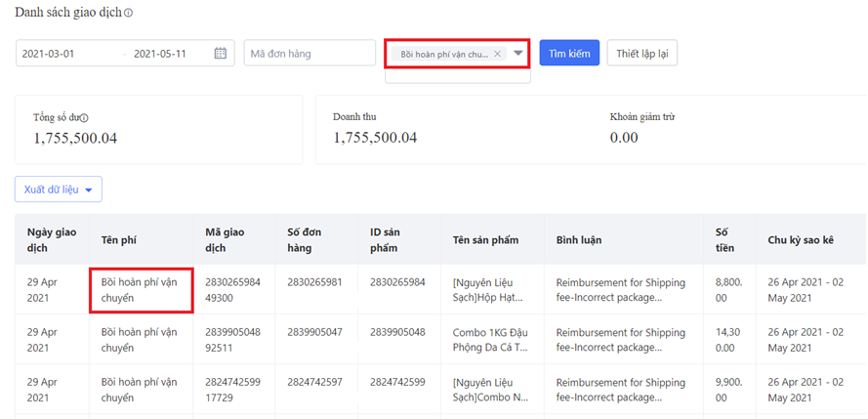Viewport: 868px width, 419px height.
Task: Open order number 2830265981
Action: (x=314, y=282)
